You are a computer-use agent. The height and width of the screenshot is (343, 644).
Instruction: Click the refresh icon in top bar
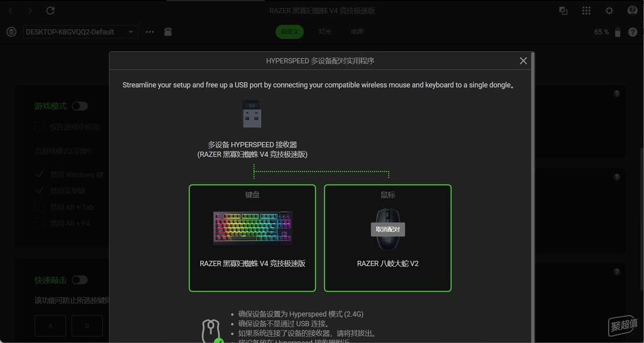coord(50,11)
